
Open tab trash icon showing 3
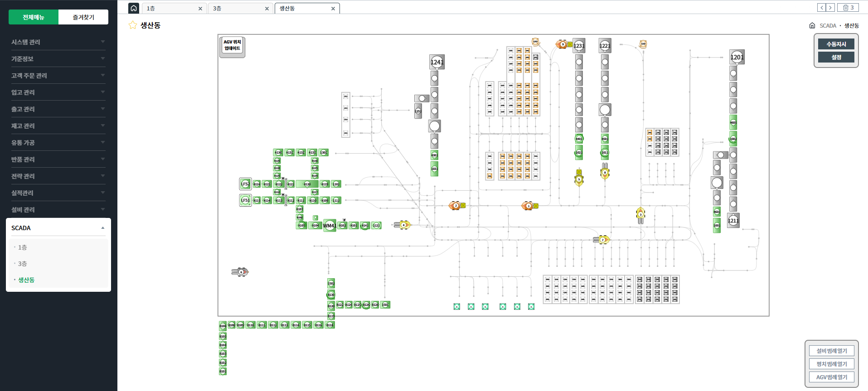coord(848,8)
